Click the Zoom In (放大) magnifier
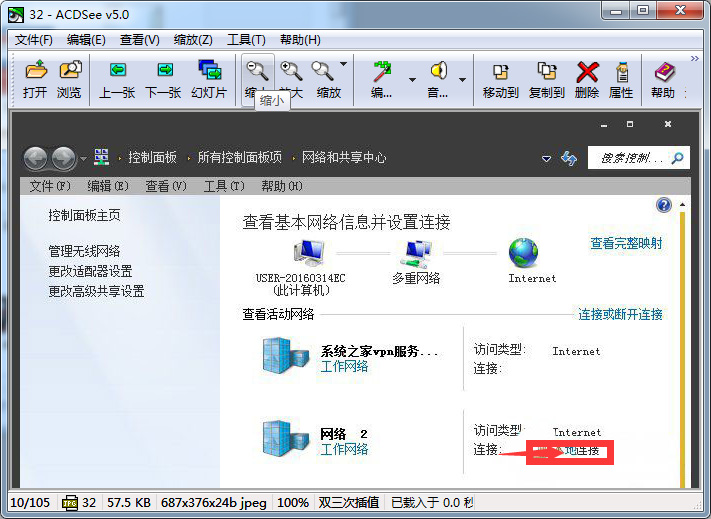Screen dimensions: 711x519 [291, 70]
